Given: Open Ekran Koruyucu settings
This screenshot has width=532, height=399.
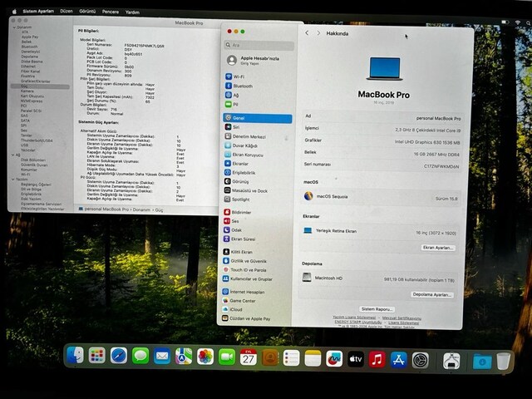Looking at the screenshot, I should [x=244, y=155].
